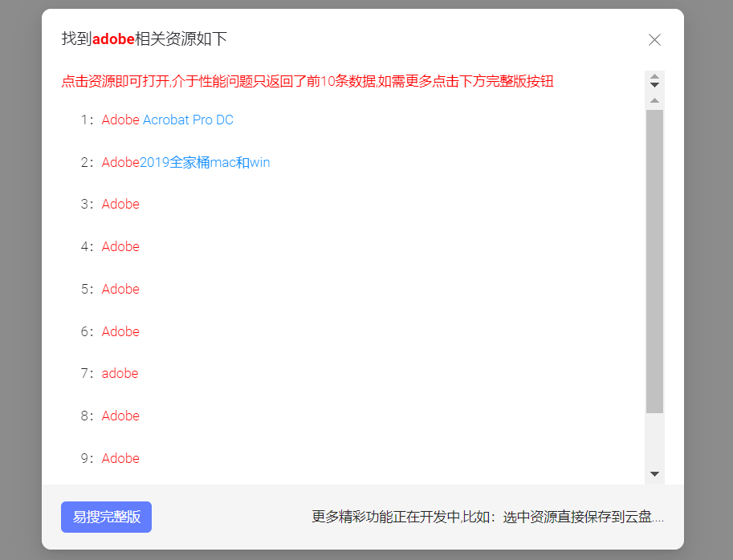The width and height of the screenshot is (733, 560).
Task: Select the Adobe link in row 6
Action: 120,331
